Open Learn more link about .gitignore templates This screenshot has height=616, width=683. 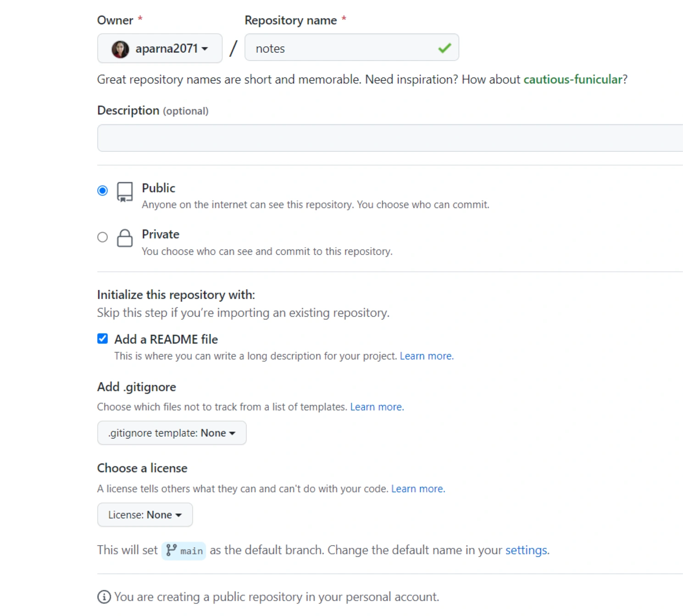click(x=377, y=407)
